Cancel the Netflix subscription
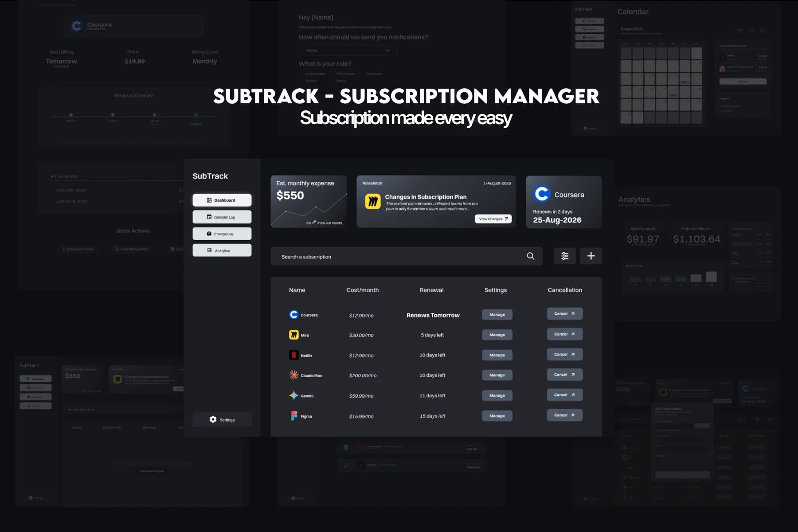The height and width of the screenshot is (532, 798). [x=564, y=355]
